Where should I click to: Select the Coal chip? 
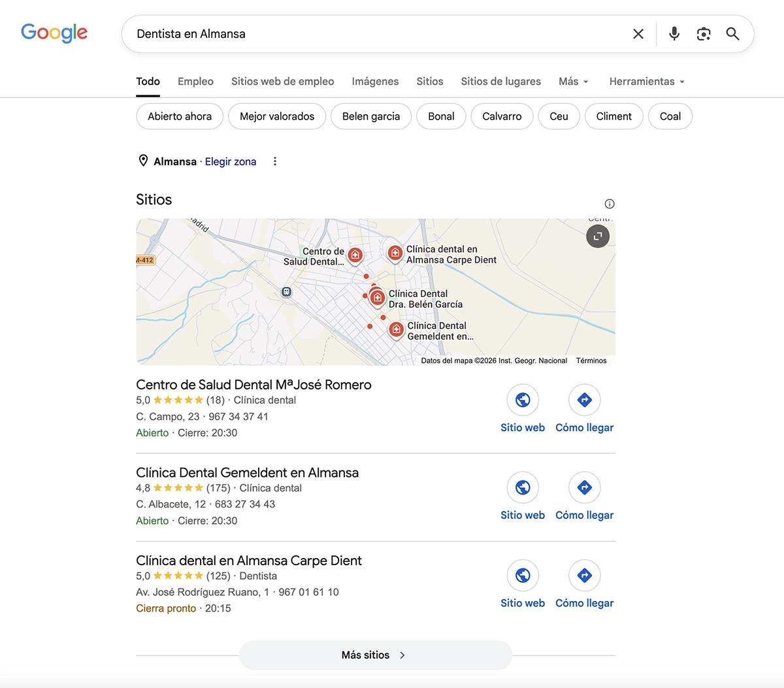click(x=670, y=116)
